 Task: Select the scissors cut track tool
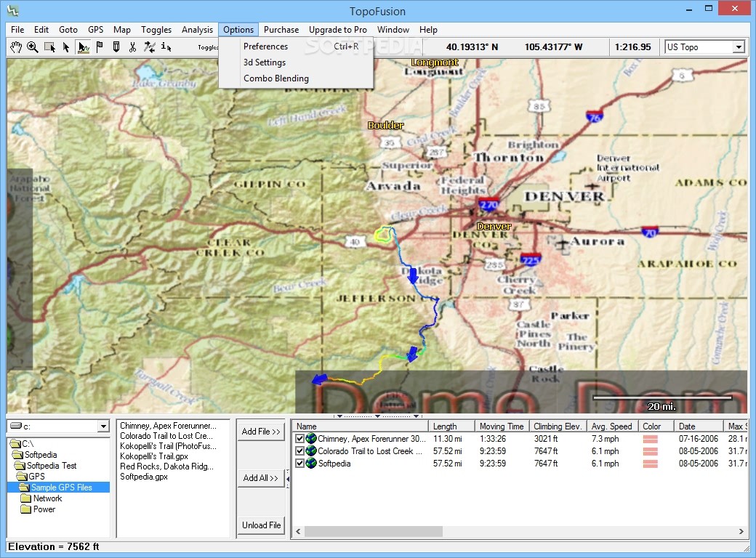point(132,46)
